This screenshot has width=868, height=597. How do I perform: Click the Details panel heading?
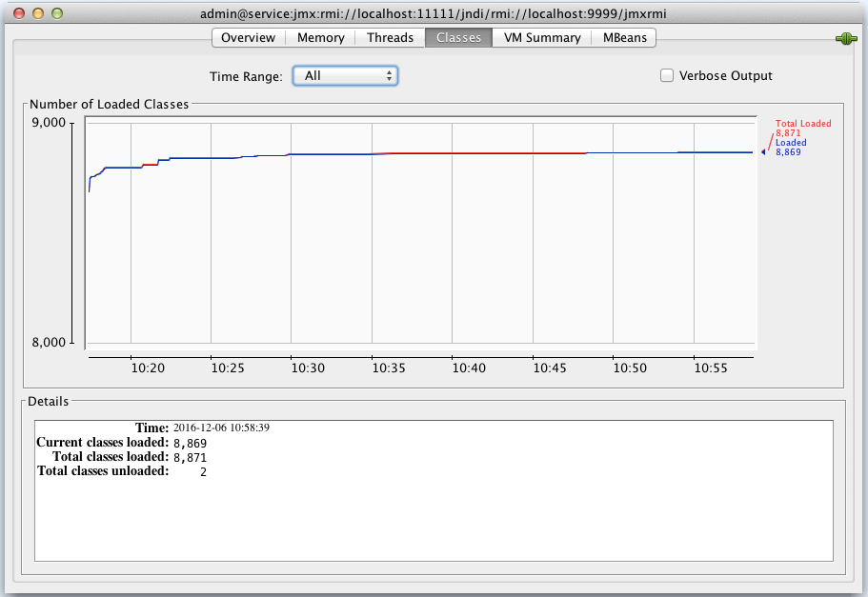[49, 401]
